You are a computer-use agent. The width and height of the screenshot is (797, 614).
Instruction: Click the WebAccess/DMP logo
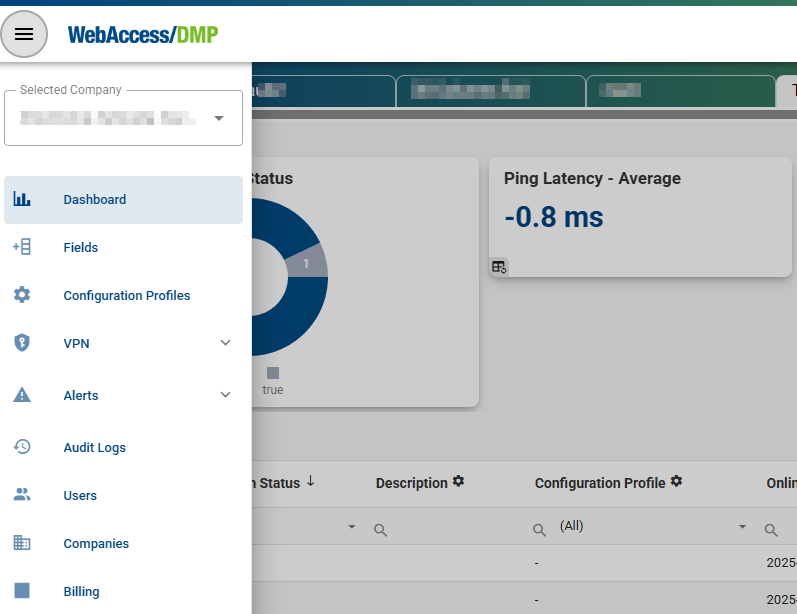click(143, 35)
